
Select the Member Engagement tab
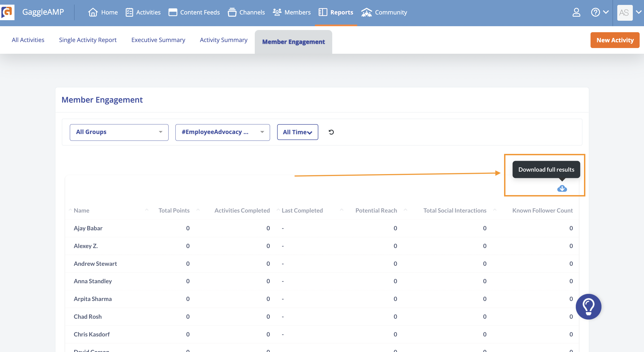coord(293,42)
